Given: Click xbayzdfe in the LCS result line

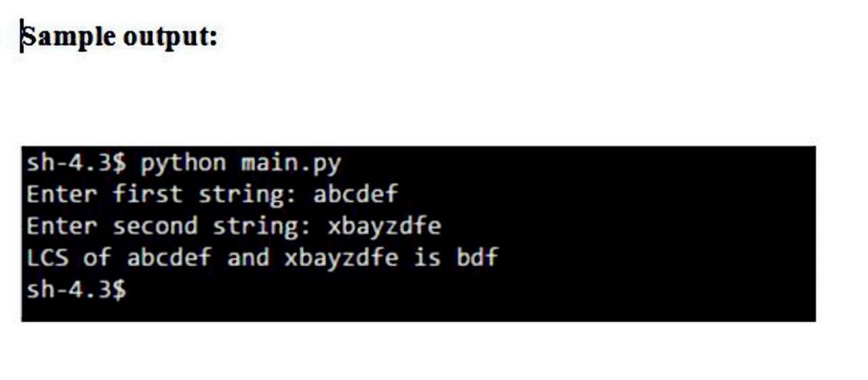Looking at the screenshot, I should (x=340, y=258).
